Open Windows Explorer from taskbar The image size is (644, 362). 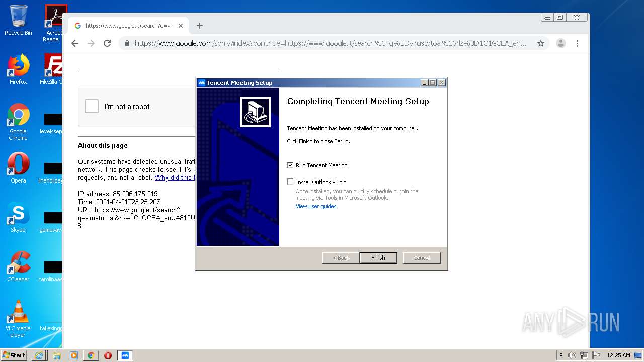[x=56, y=355]
